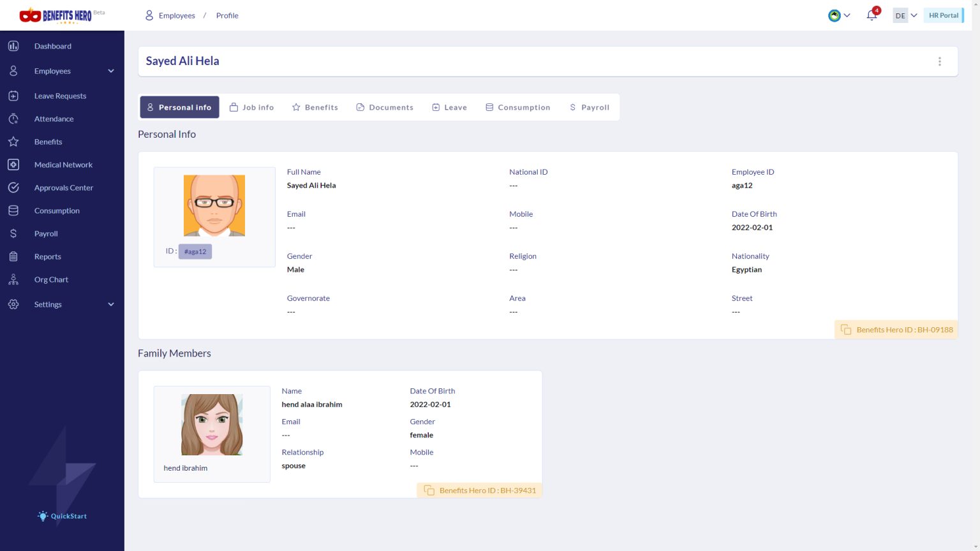Open the DE language dropdown
The height and width of the screenshot is (551, 980).
point(905,15)
